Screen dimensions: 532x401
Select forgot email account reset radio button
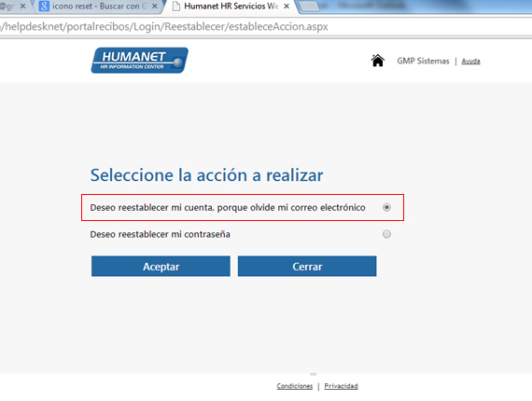(x=386, y=207)
